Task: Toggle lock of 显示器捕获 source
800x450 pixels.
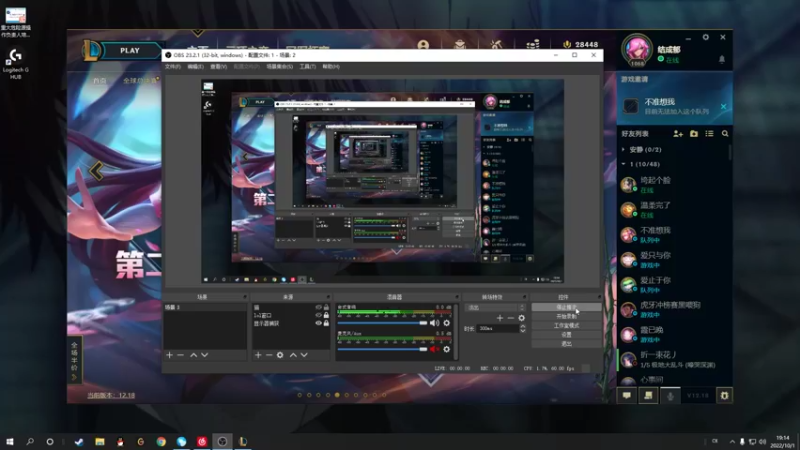Action: click(x=326, y=323)
